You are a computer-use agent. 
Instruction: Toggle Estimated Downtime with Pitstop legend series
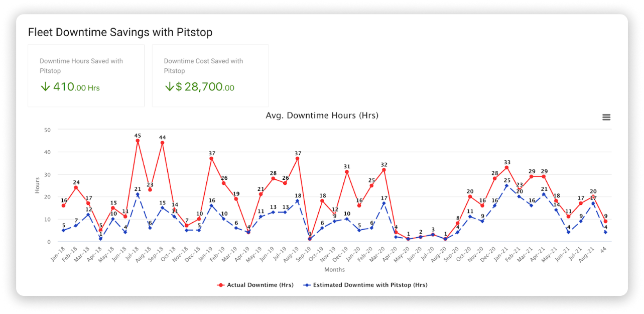tap(365, 285)
